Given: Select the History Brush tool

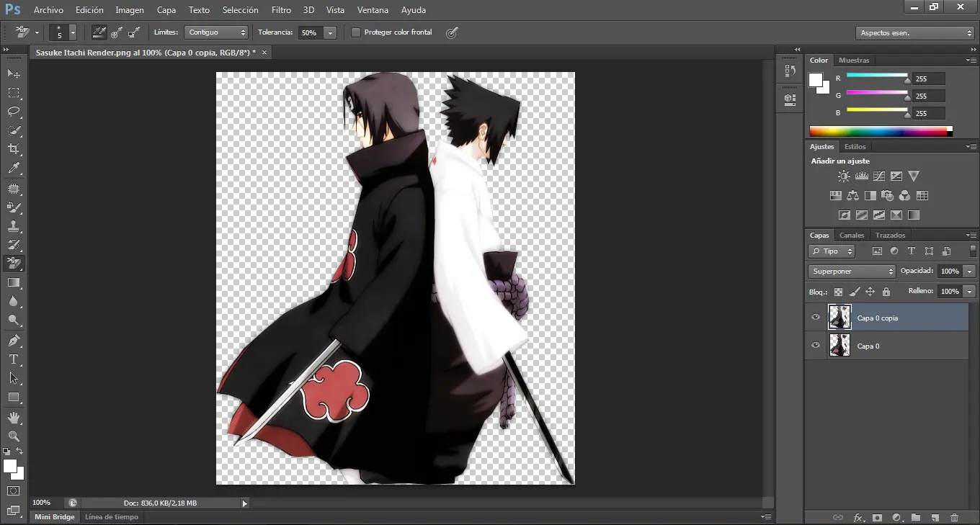Looking at the screenshot, I should [x=14, y=245].
